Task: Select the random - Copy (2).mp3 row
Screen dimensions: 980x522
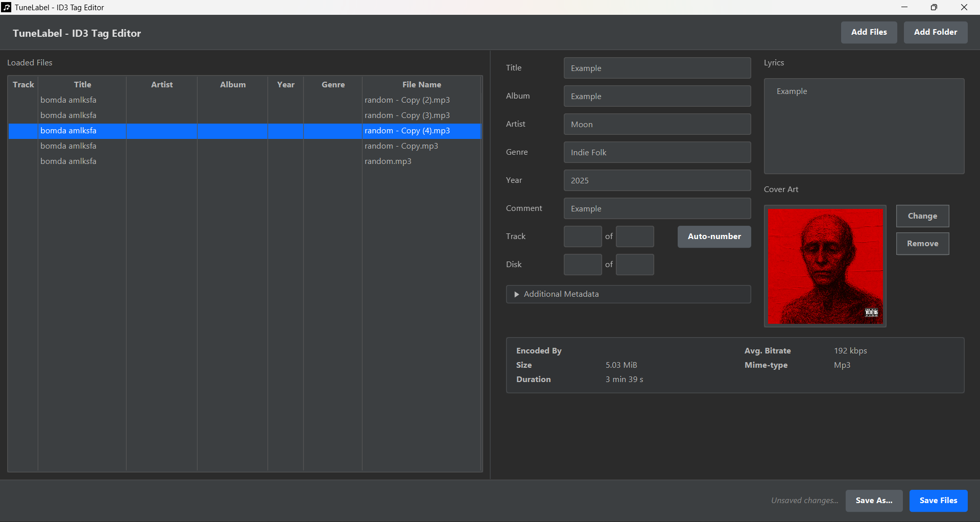Action: click(x=407, y=100)
